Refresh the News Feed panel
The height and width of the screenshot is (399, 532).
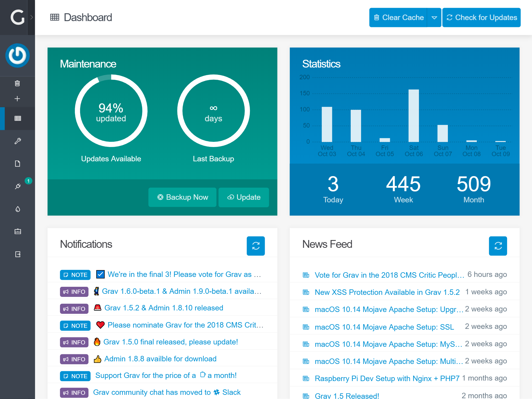(498, 246)
